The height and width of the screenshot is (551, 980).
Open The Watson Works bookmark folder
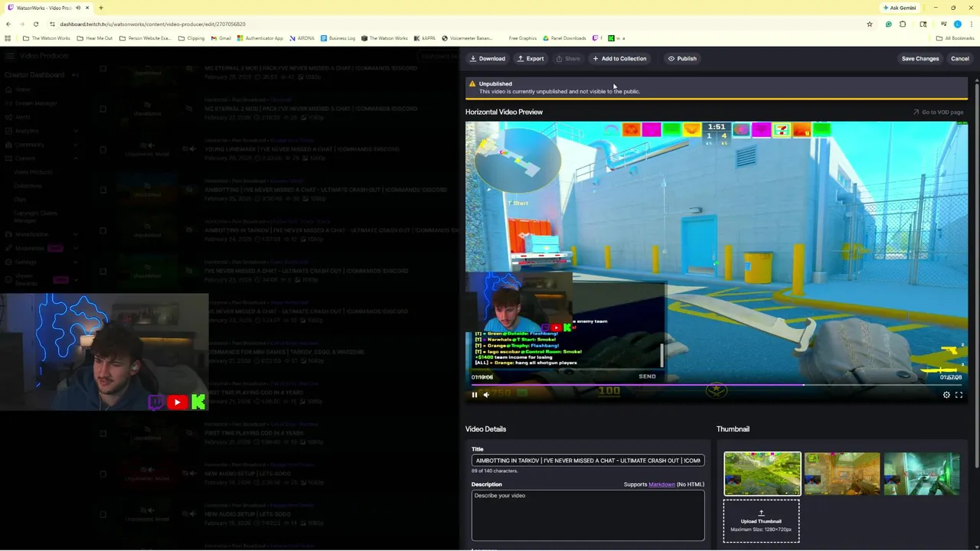click(46, 38)
